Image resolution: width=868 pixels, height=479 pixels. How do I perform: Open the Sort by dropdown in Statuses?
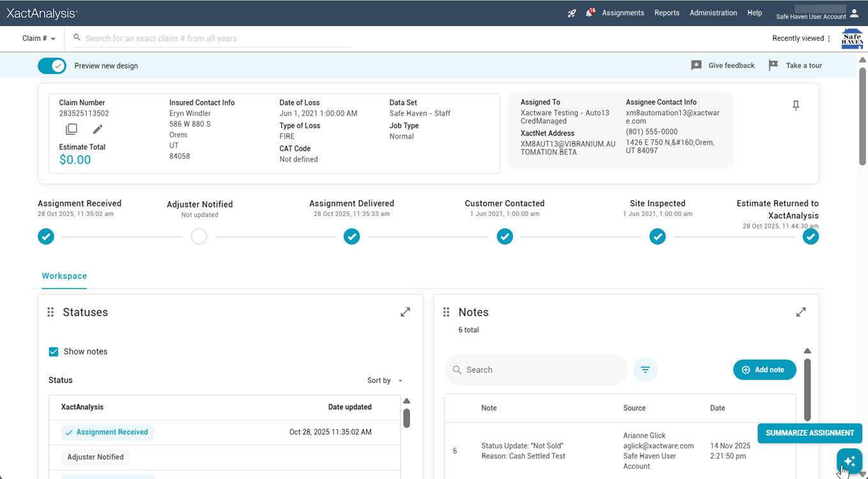385,381
